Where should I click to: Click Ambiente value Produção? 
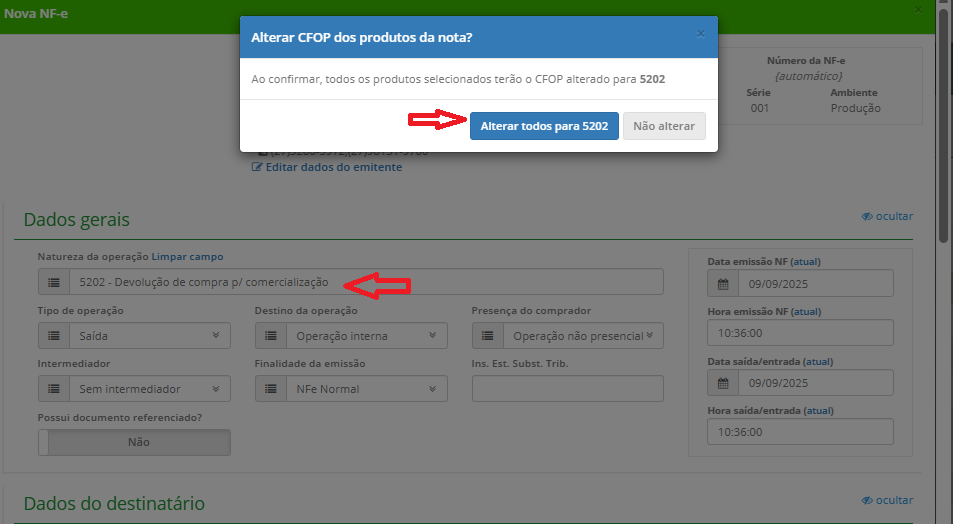855,108
